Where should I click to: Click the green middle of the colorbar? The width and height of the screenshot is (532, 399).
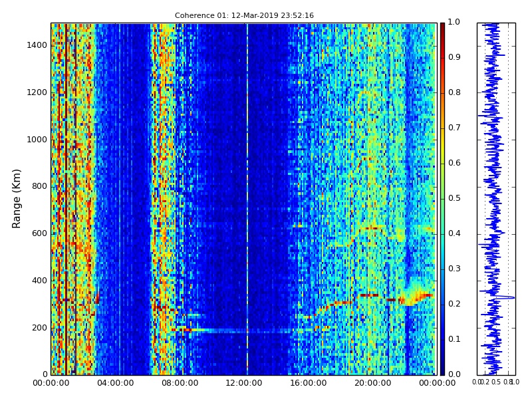tap(442, 199)
